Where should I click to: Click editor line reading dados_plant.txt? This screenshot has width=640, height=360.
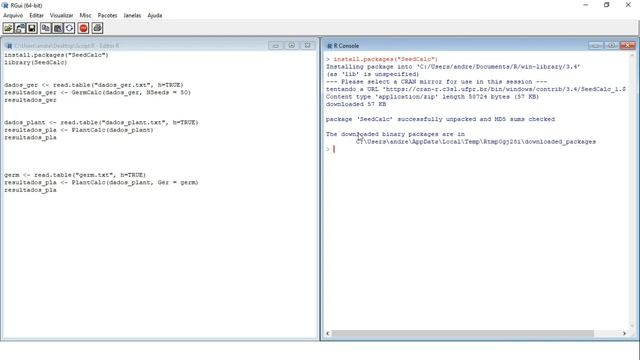pos(101,122)
